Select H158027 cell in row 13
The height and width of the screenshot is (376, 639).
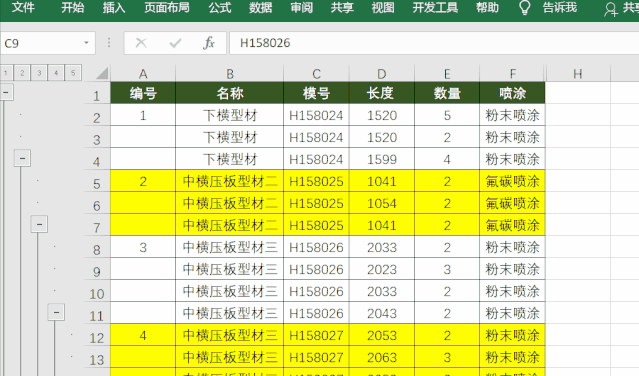[316, 357]
